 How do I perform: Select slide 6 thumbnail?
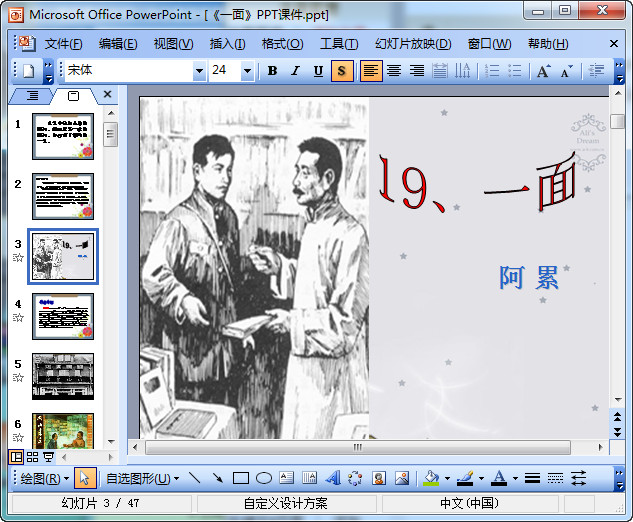(x=63, y=431)
